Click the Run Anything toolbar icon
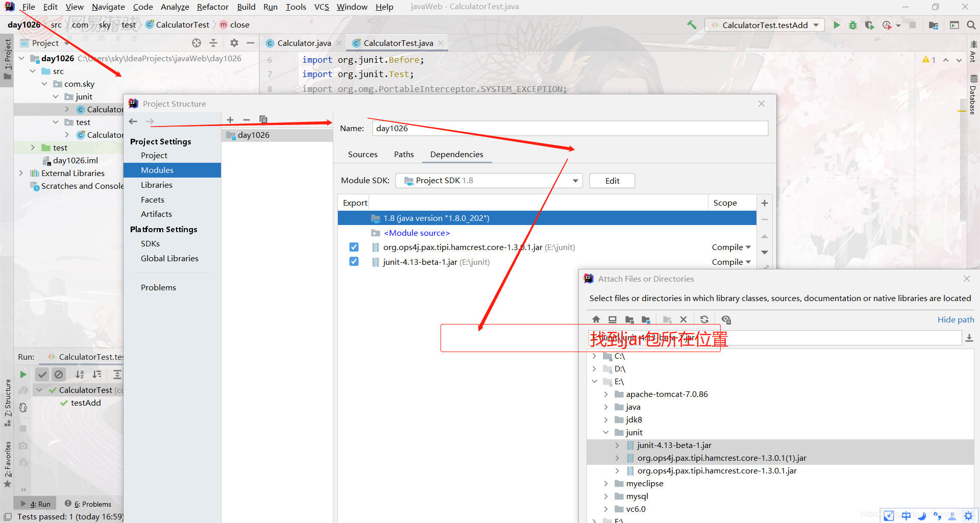This screenshot has height=523, width=980. pyautogui.click(x=954, y=25)
